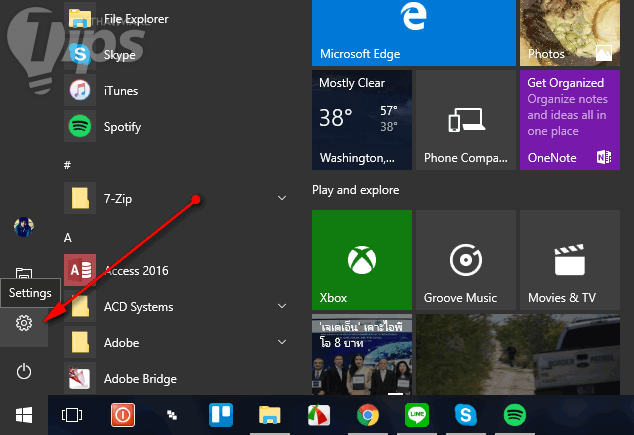
Task: Launch Google Chrome from the taskbar
Action: 368,415
